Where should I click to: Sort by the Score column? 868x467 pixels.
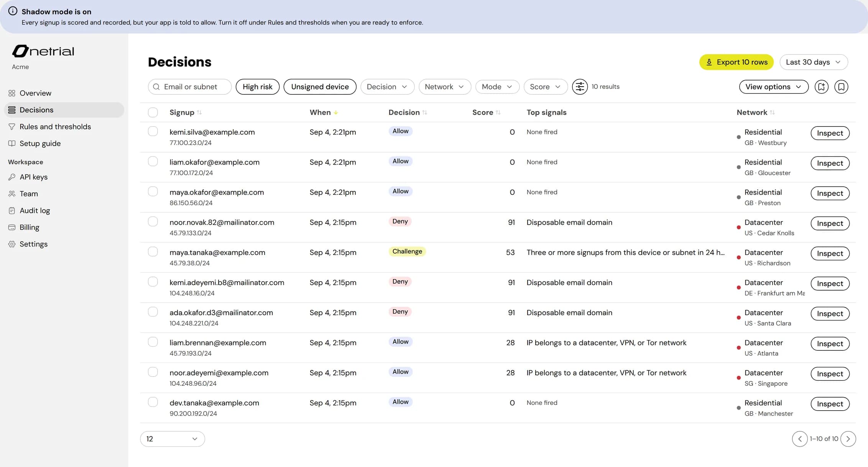[487, 112]
